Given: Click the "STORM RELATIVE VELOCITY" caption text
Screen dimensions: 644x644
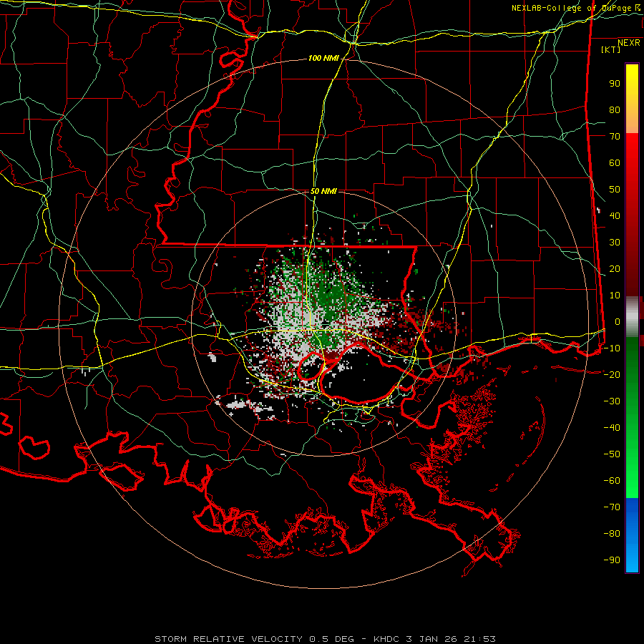Looking at the screenshot, I should coord(228,639).
